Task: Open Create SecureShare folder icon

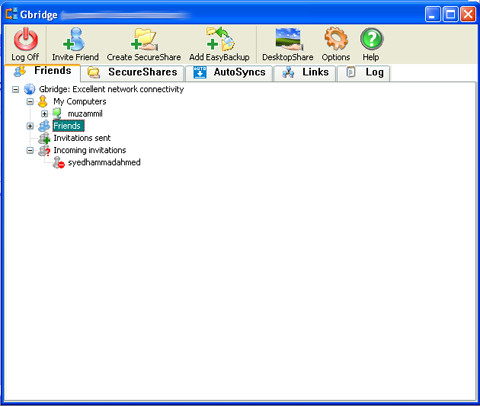Action: coord(144,39)
